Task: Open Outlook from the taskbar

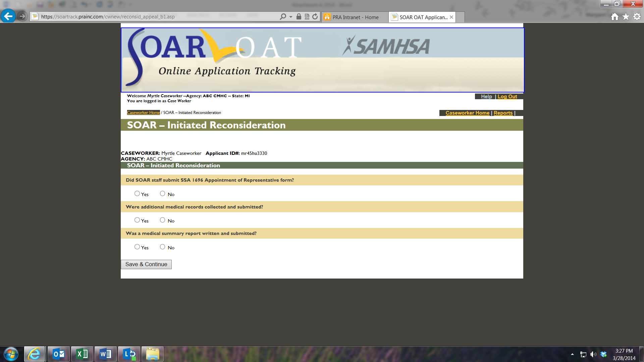Action: [59, 354]
